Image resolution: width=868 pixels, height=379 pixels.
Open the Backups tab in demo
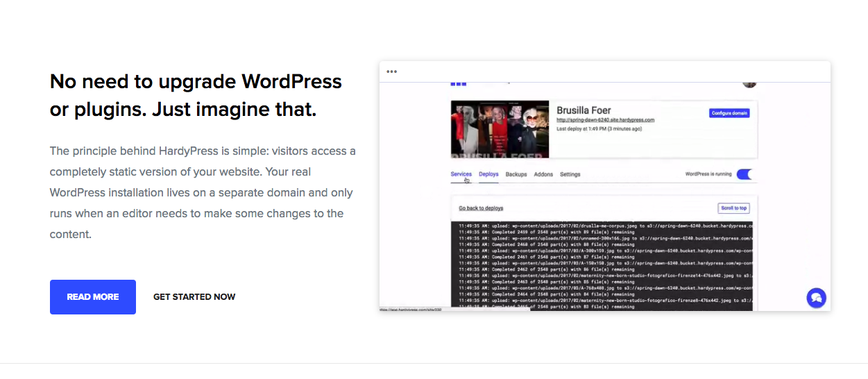pos(516,174)
